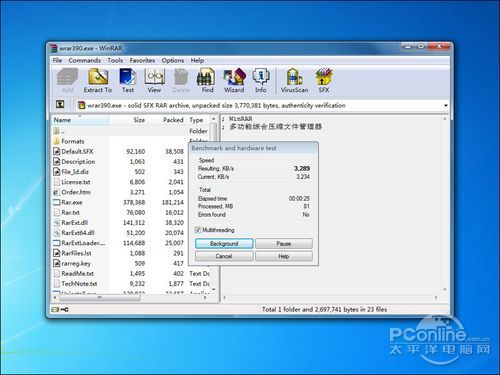Click the status bar total files text

coord(324,309)
